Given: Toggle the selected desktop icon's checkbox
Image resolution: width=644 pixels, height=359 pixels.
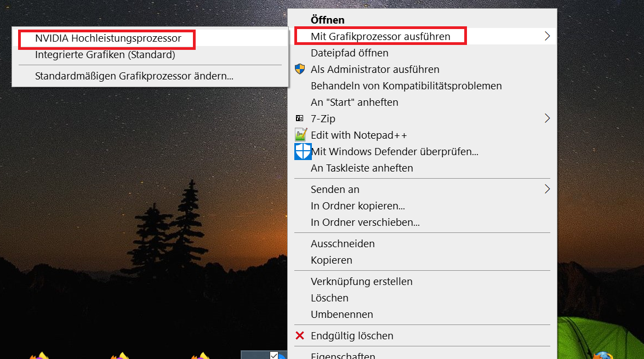Looking at the screenshot, I should [274, 355].
